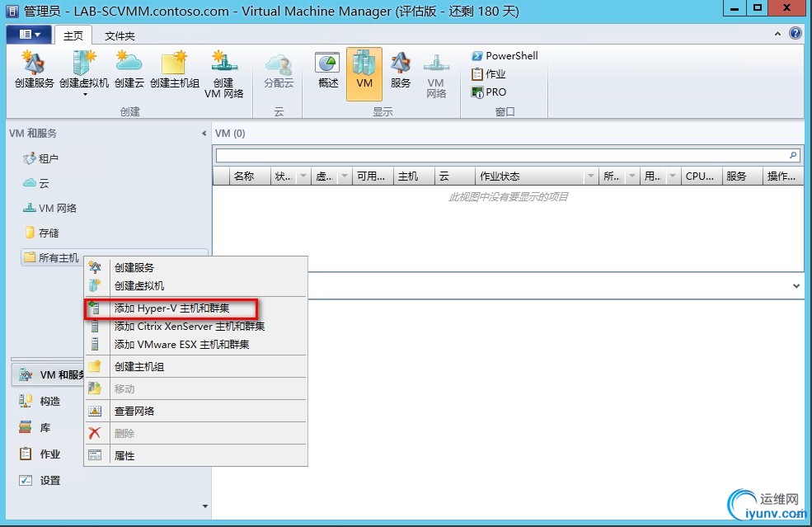The image size is (812, 527).
Task: Choose 属性 from the context menu
Action: (195, 455)
